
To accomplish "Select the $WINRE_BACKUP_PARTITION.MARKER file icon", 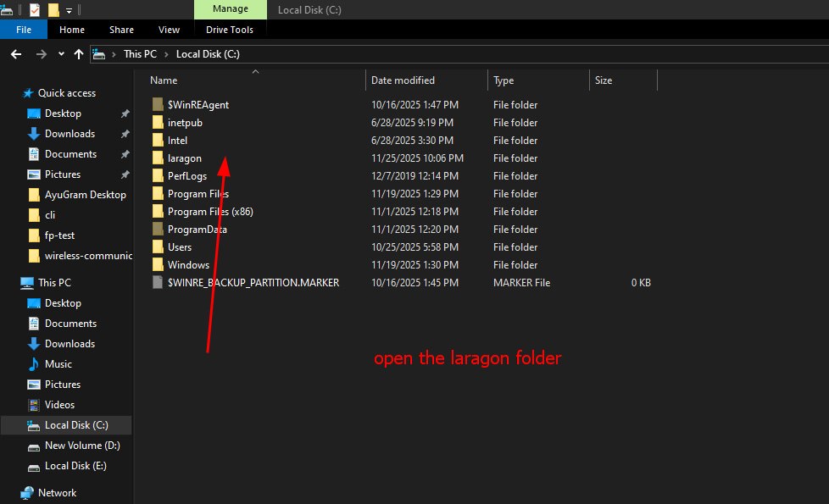I will tap(158, 283).
